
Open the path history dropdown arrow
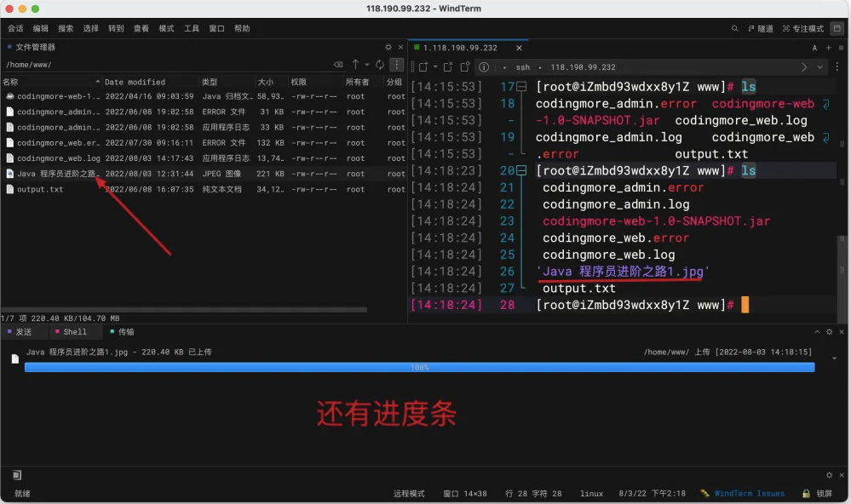[x=367, y=64]
